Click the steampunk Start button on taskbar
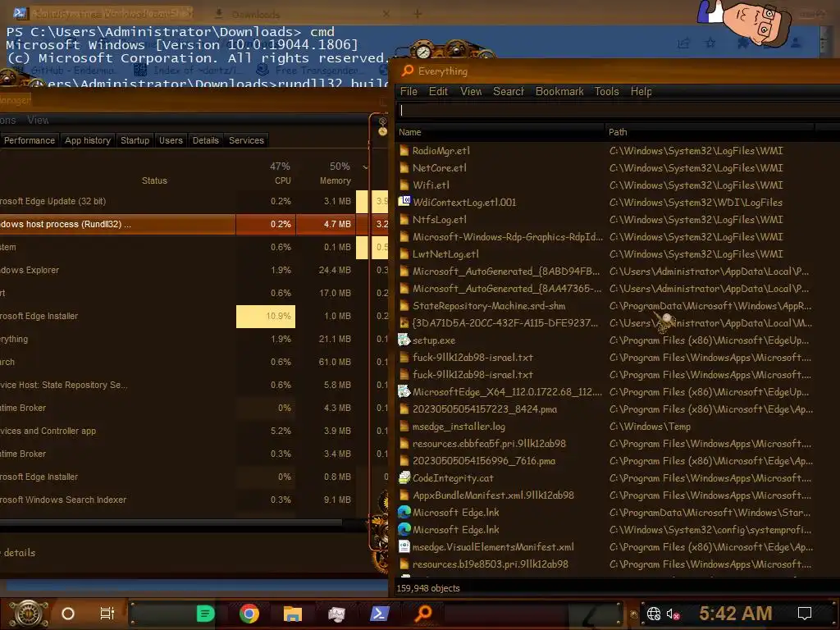840x630 pixels. click(29, 614)
